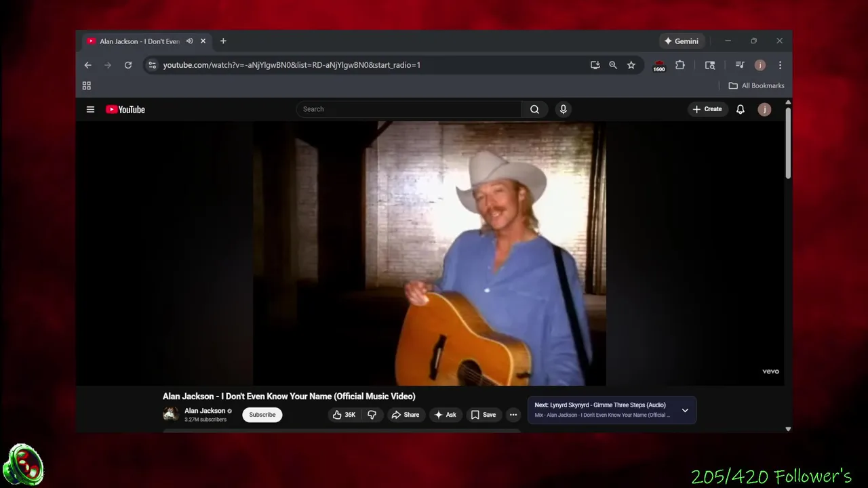View site information icon in address bar

tap(152, 65)
